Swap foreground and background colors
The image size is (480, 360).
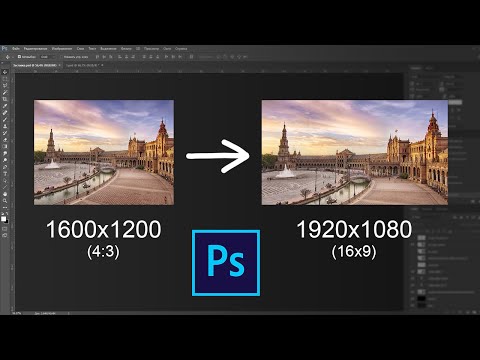coord(7,213)
